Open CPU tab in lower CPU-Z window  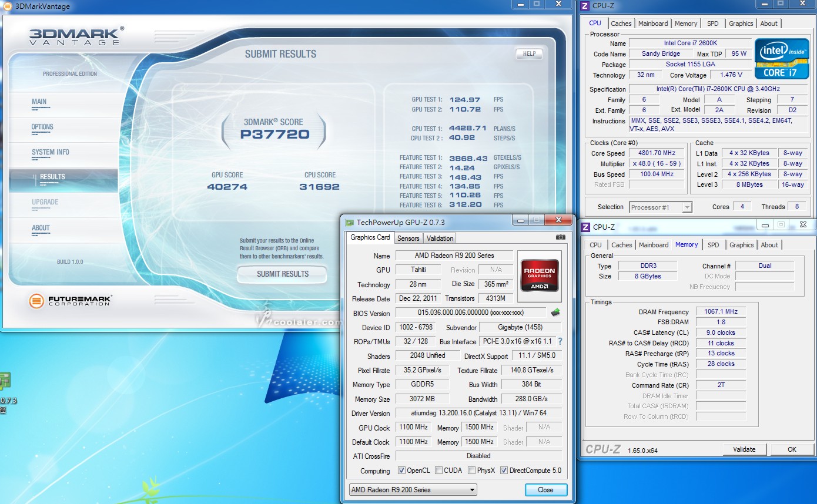tap(596, 245)
